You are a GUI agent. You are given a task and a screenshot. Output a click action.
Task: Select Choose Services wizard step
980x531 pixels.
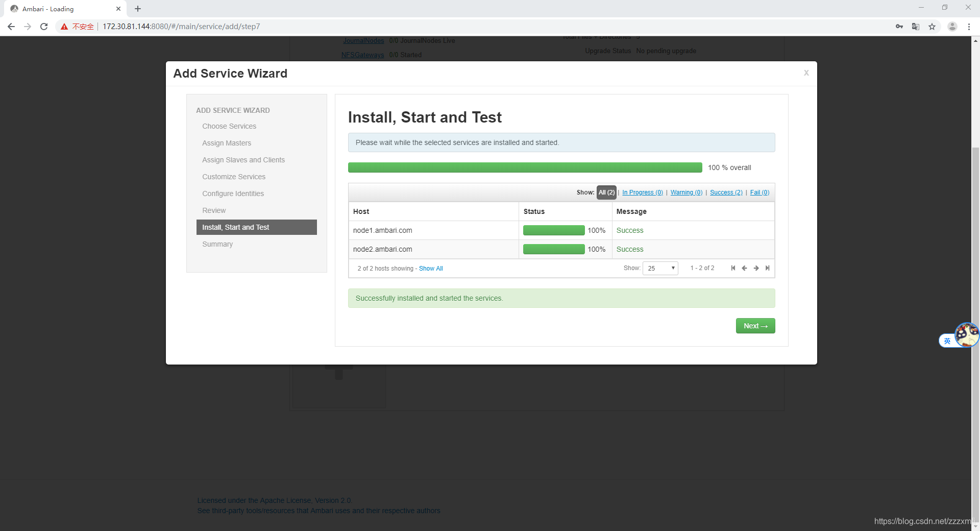coord(229,126)
